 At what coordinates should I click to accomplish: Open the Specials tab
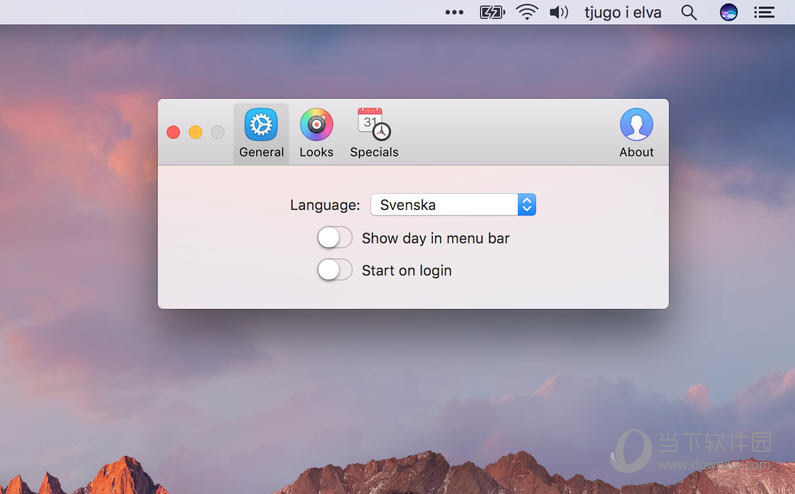[x=374, y=133]
